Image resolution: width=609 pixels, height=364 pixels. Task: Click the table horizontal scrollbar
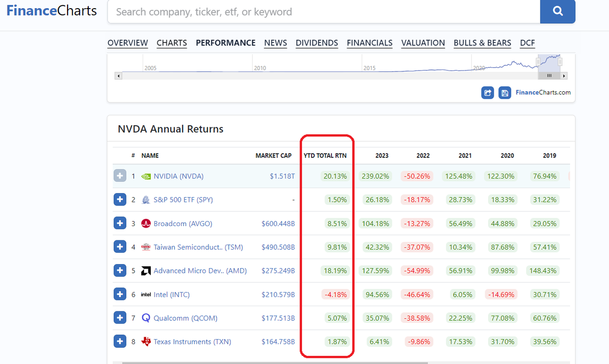pos(275,362)
